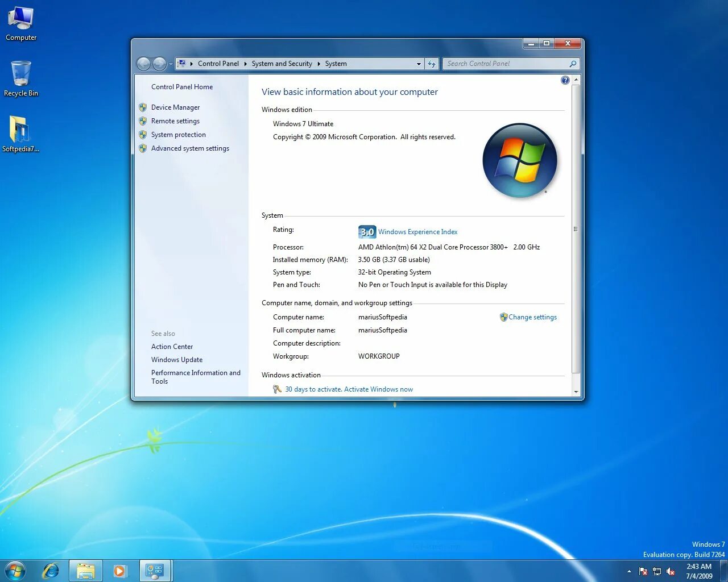
Task: Select the AMD Athlon processor text
Action: click(449, 247)
